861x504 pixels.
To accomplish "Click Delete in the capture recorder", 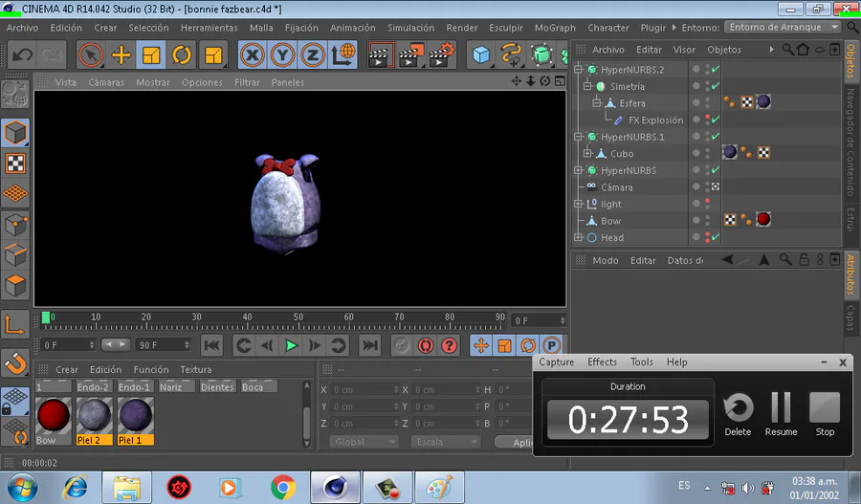I will pyautogui.click(x=738, y=414).
